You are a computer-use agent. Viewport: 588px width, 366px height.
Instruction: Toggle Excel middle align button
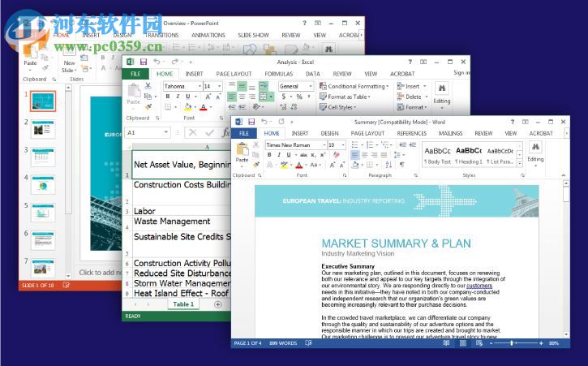[x=242, y=86]
